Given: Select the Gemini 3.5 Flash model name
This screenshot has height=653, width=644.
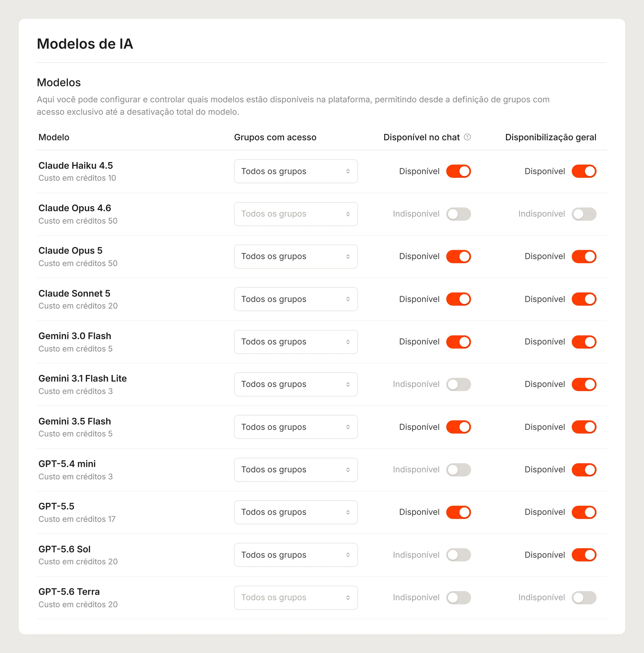Looking at the screenshot, I should [75, 421].
